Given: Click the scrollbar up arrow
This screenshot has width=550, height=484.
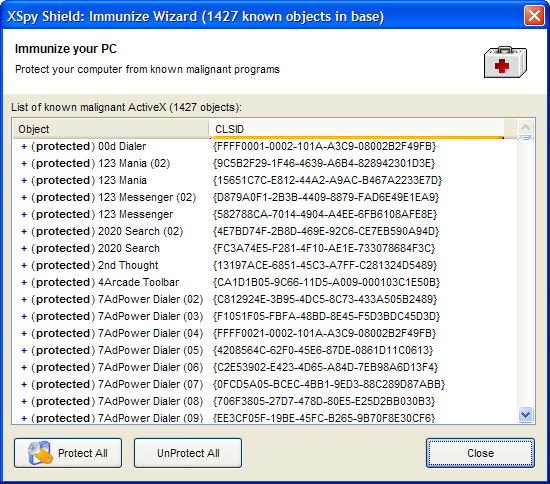Looking at the screenshot, I should 525,127.
